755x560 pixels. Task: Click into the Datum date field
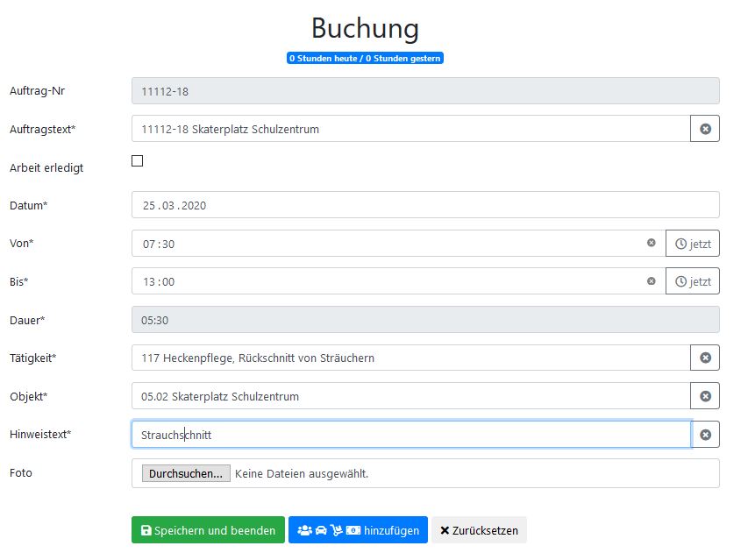[424, 205]
